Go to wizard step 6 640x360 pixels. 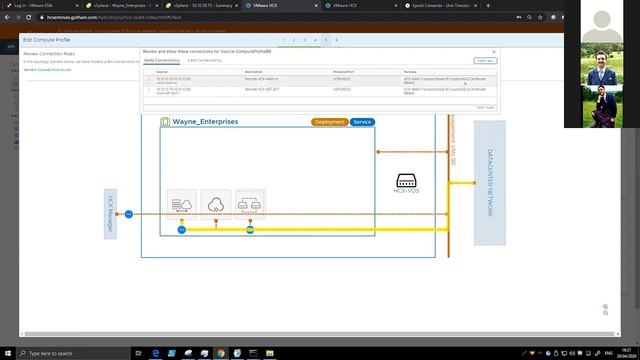click(x=336, y=40)
